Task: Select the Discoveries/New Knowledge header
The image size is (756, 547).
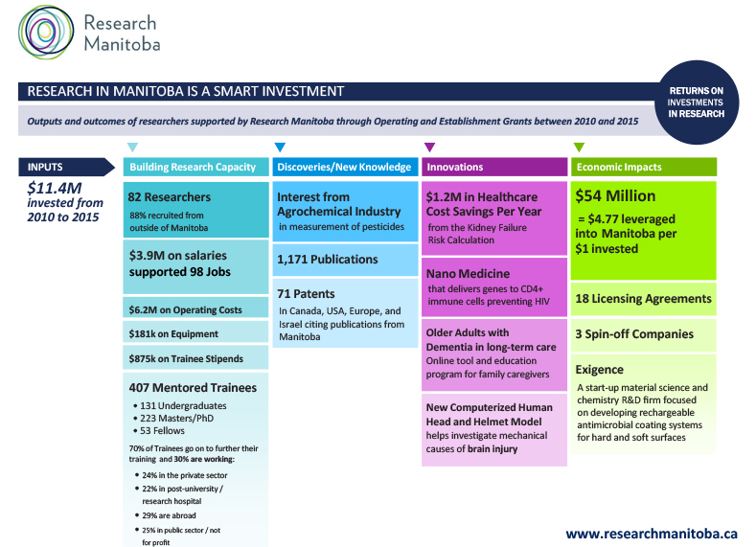Action: (345, 167)
